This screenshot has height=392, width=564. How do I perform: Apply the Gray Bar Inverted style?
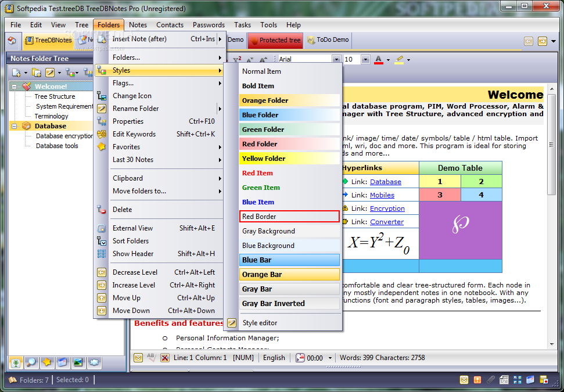[290, 304]
